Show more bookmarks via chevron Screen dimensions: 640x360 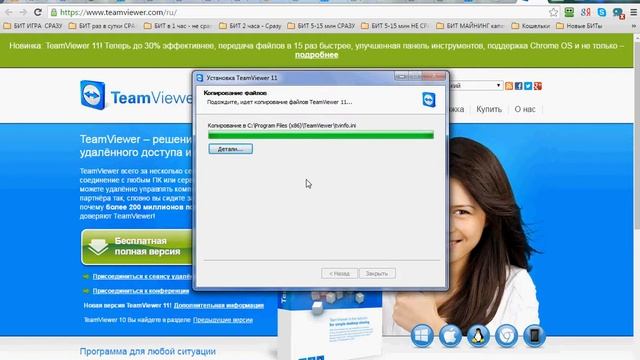(634, 26)
